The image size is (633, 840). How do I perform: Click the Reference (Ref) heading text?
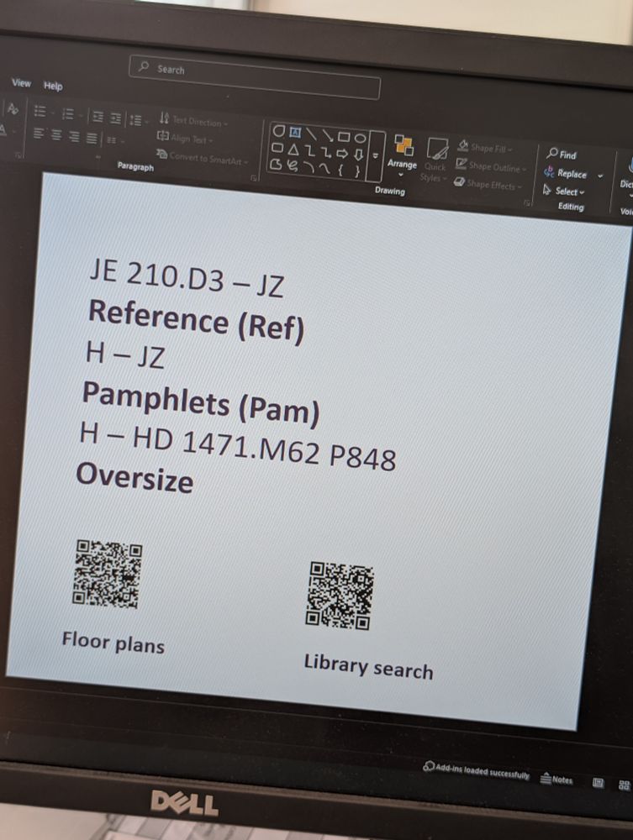coord(196,321)
